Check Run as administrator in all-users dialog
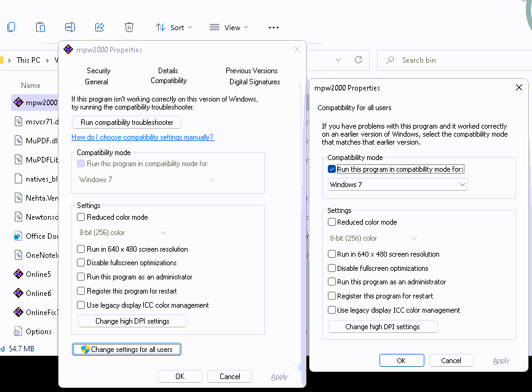The image size is (532, 392). [332, 282]
